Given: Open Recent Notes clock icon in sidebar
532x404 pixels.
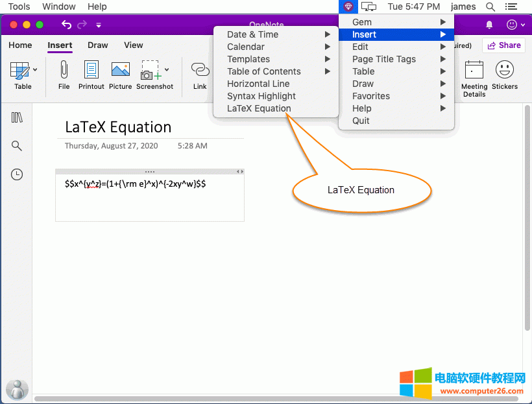Looking at the screenshot, I should click(17, 174).
